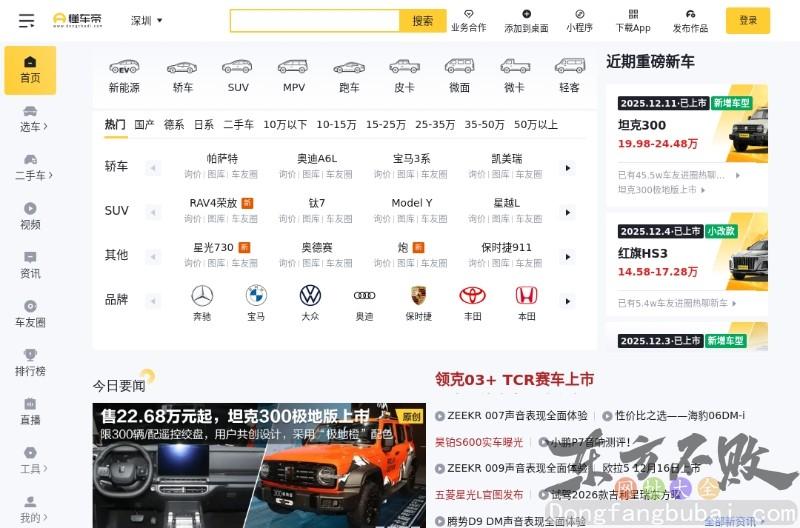Show next cars in SUV row
The height and width of the screenshot is (528, 800).
(567, 212)
